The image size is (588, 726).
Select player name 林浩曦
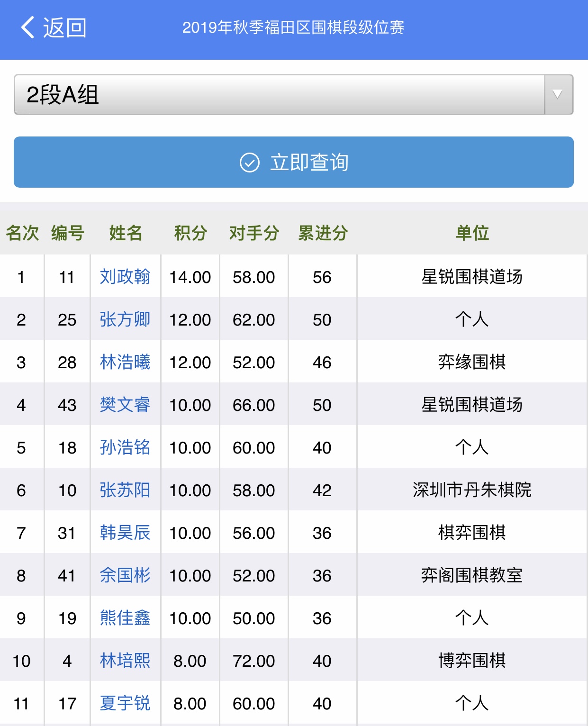pyautogui.click(x=125, y=362)
